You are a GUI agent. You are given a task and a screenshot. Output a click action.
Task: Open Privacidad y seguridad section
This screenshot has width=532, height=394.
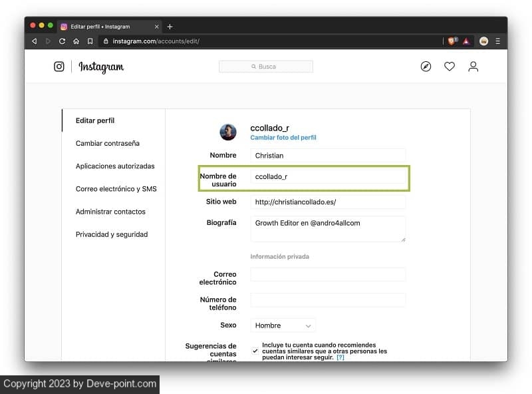(x=112, y=234)
